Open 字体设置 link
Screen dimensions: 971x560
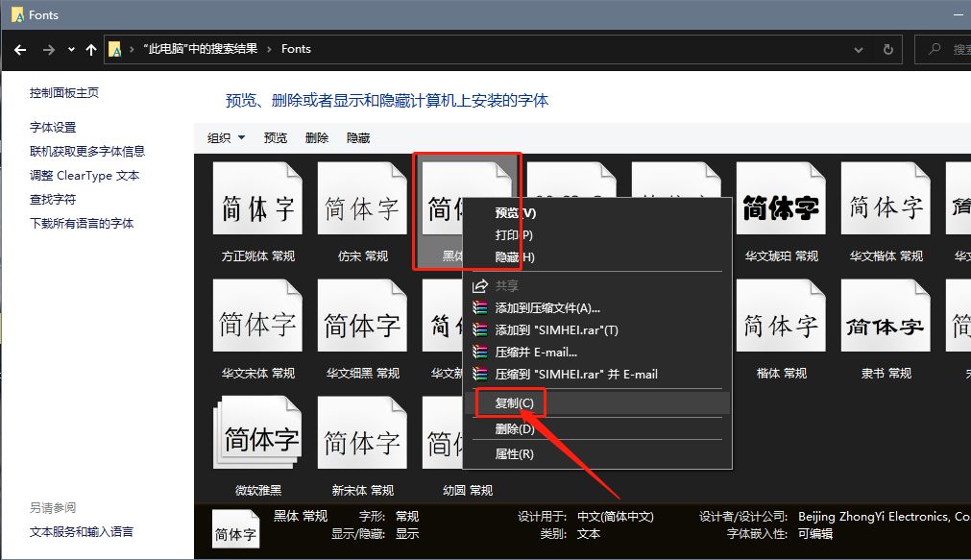point(53,127)
